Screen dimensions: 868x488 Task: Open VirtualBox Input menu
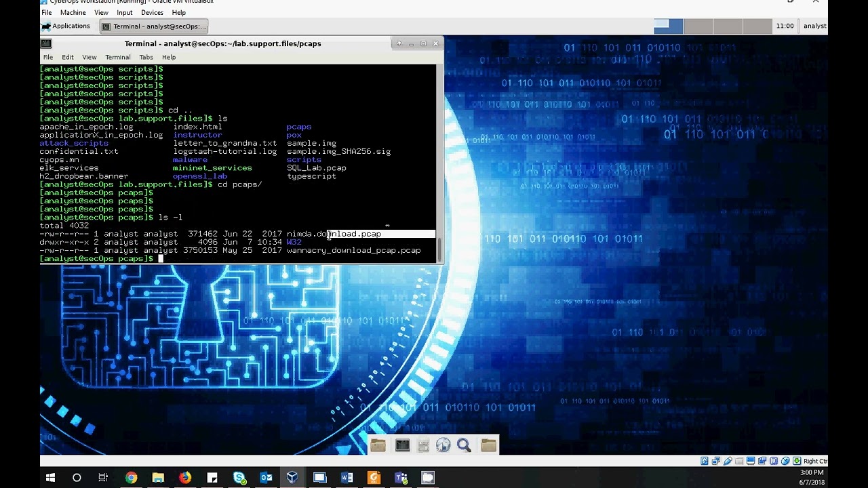click(124, 12)
